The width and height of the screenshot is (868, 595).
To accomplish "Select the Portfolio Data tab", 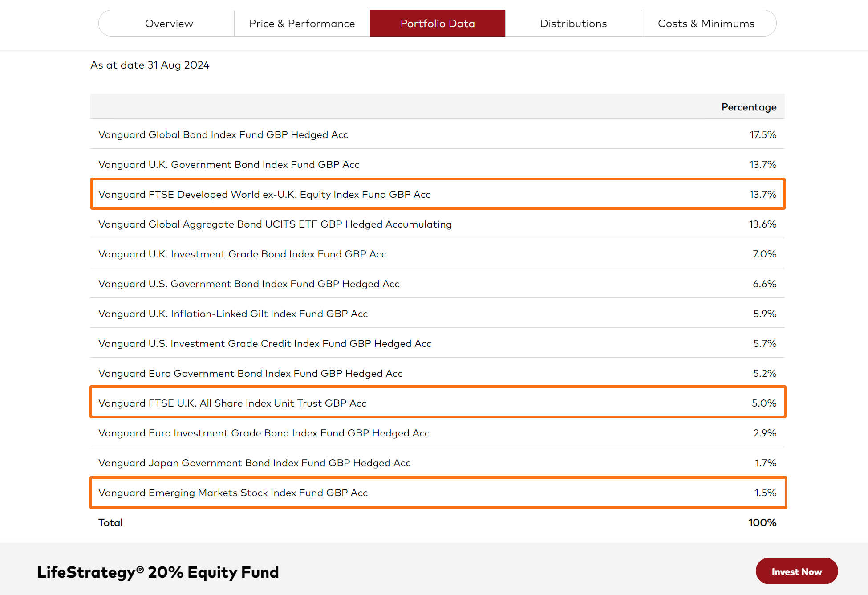I will (438, 23).
